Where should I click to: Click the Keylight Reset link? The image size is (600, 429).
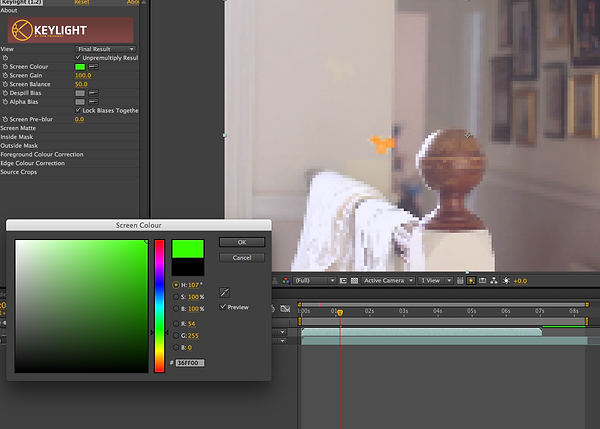82,2
